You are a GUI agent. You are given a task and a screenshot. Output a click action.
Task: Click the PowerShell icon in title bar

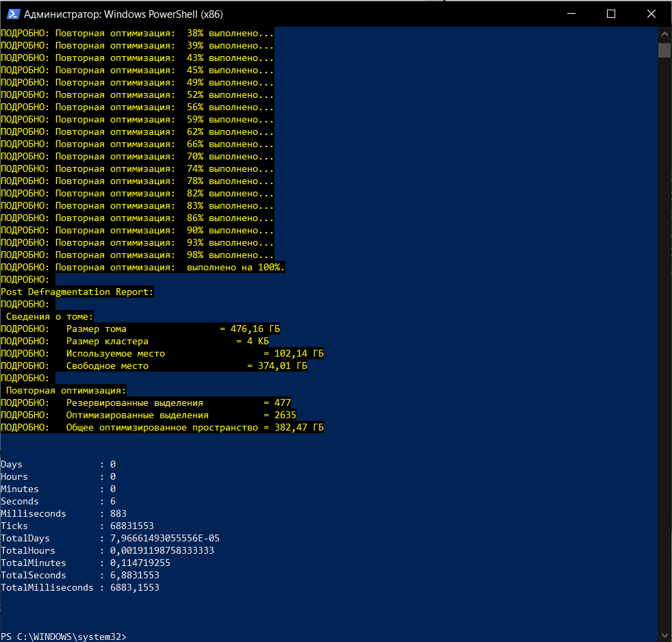click(13, 14)
